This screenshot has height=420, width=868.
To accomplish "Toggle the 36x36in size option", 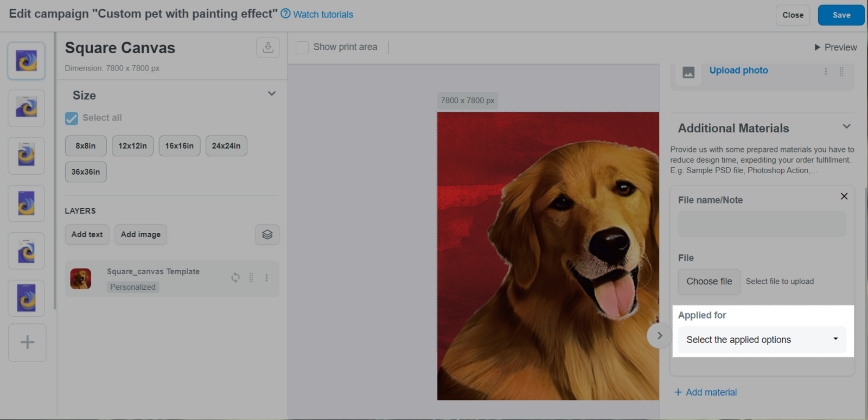I will [86, 172].
